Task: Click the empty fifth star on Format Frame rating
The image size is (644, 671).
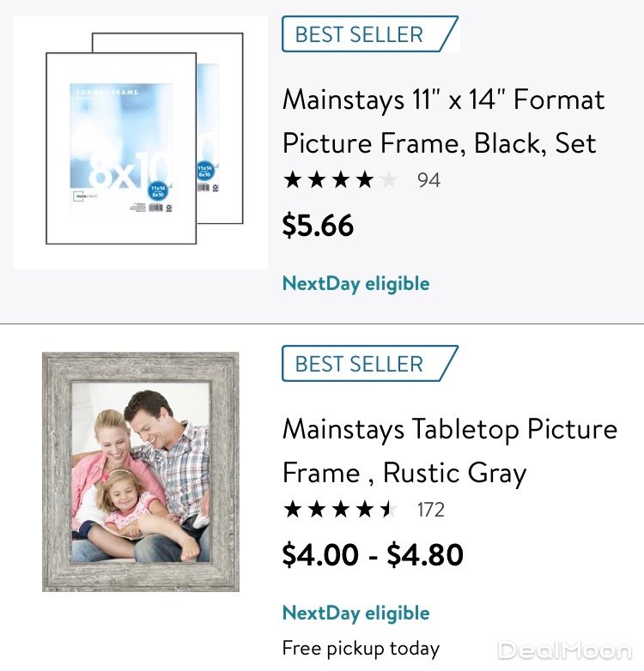Action: click(x=389, y=180)
